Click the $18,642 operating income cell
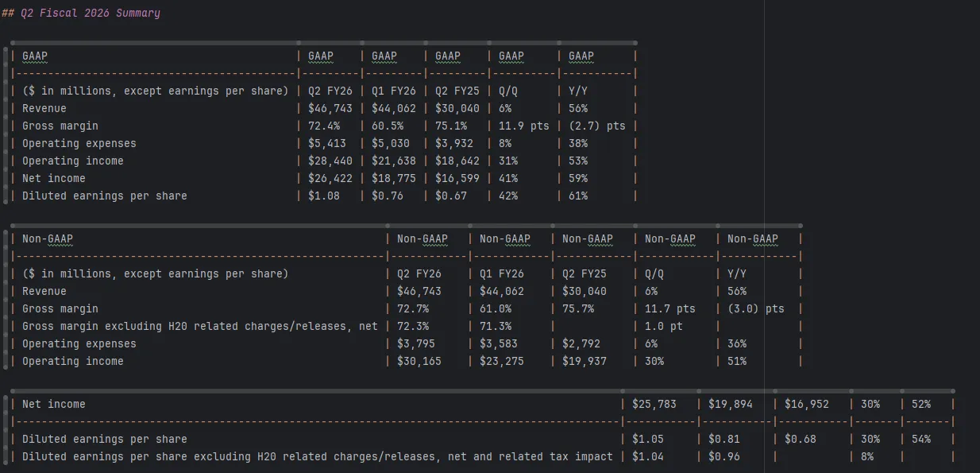 457,161
